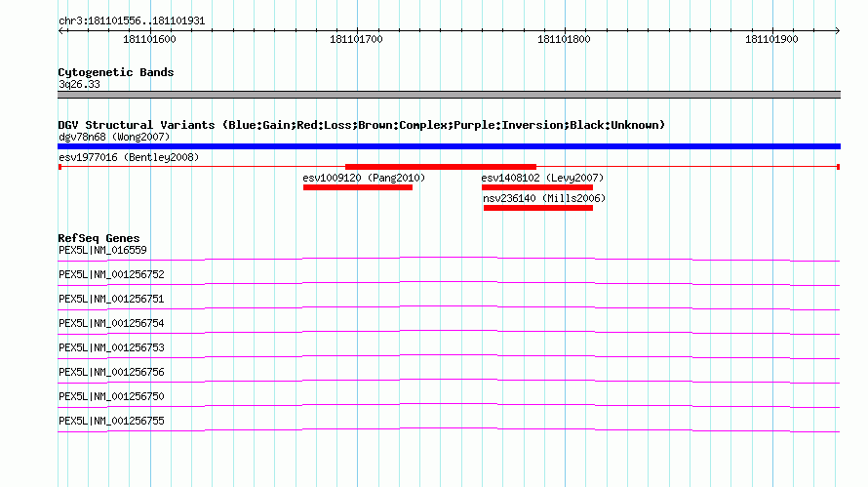Click the 181101600 ruler coordinate

pos(149,39)
